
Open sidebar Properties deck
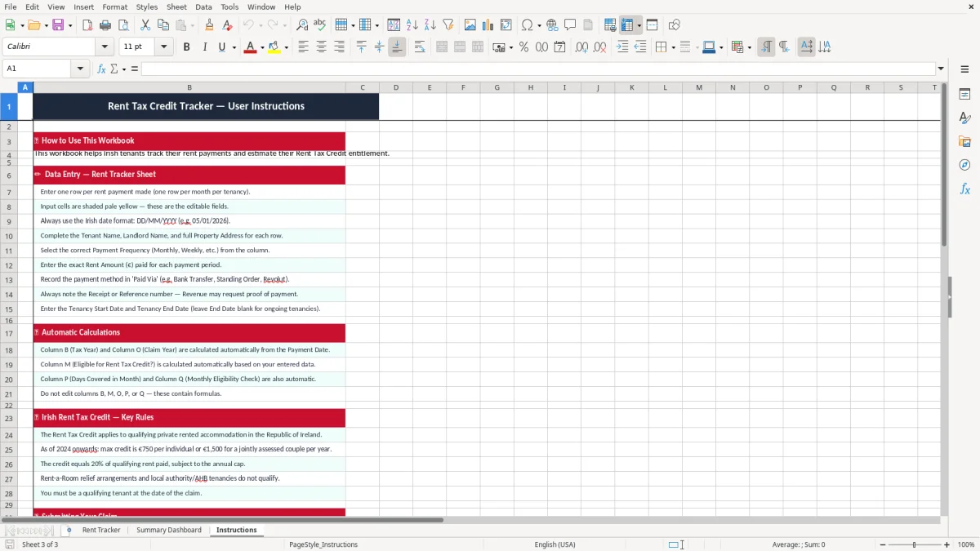964,95
